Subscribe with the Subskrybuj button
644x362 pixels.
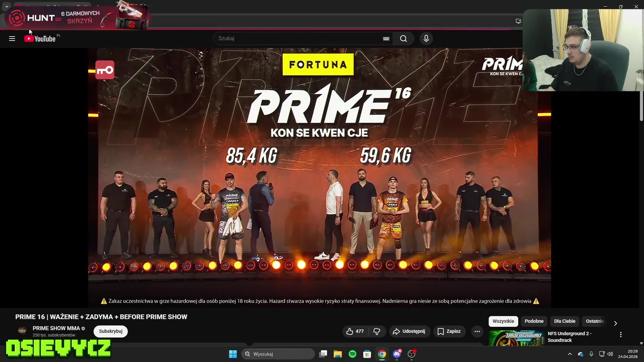tap(111, 331)
